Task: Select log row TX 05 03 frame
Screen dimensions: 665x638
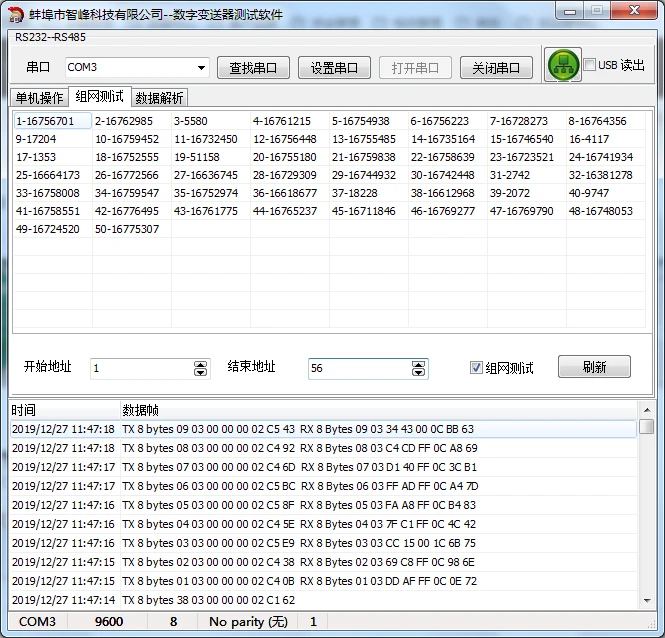Action: 323,505
